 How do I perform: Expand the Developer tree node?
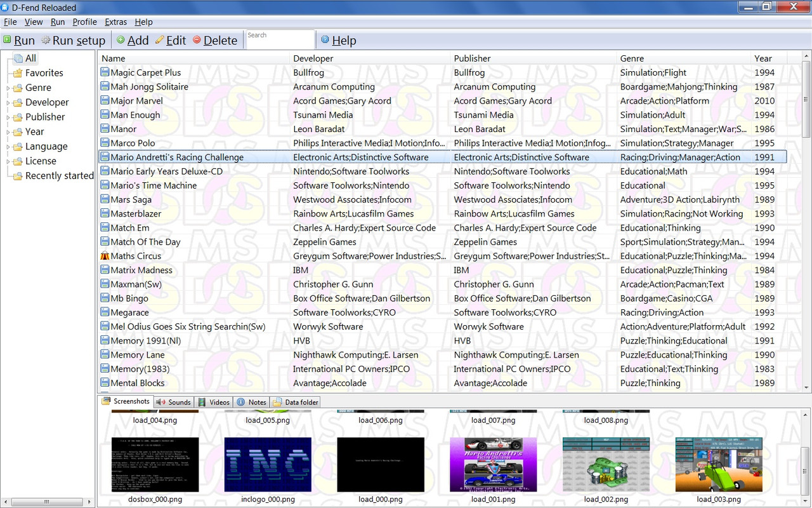(8, 103)
